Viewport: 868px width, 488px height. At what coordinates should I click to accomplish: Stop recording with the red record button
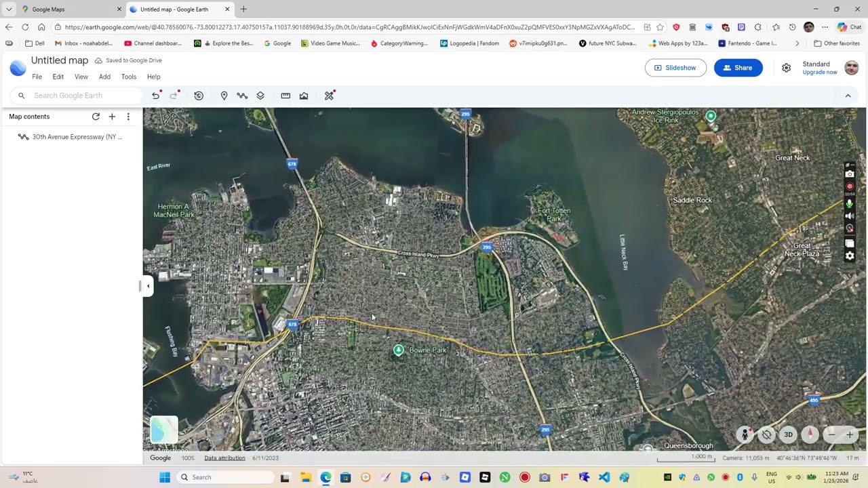click(850, 186)
